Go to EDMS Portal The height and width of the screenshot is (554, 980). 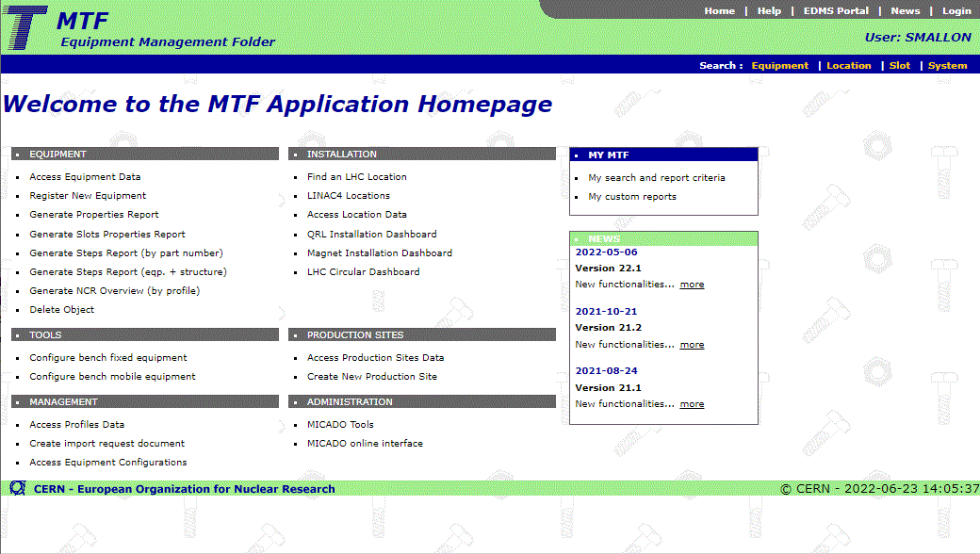click(x=836, y=10)
